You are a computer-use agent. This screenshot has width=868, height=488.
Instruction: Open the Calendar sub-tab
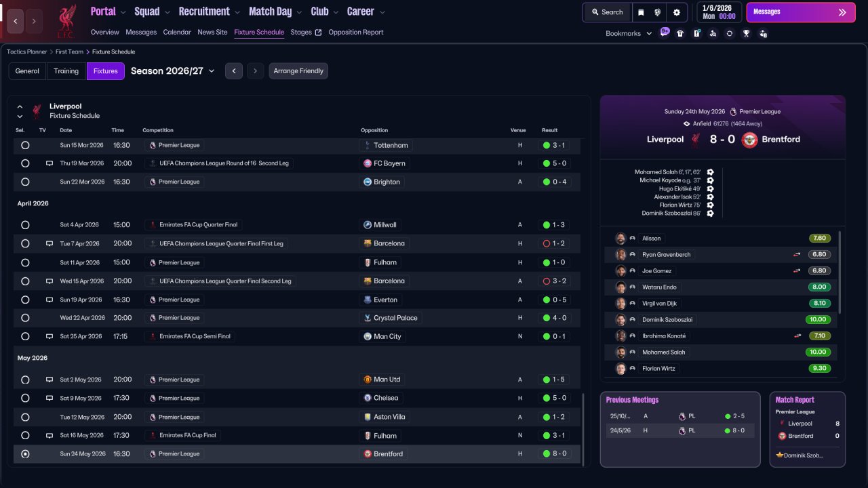[177, 33]
